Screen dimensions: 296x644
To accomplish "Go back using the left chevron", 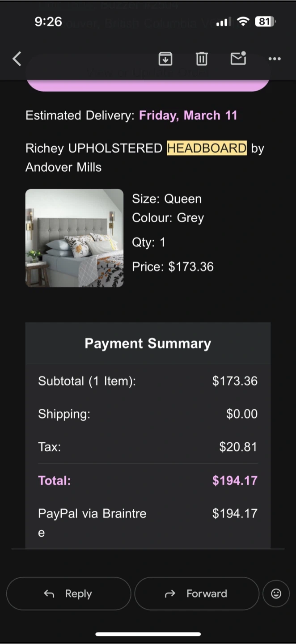I will [17, 59].
